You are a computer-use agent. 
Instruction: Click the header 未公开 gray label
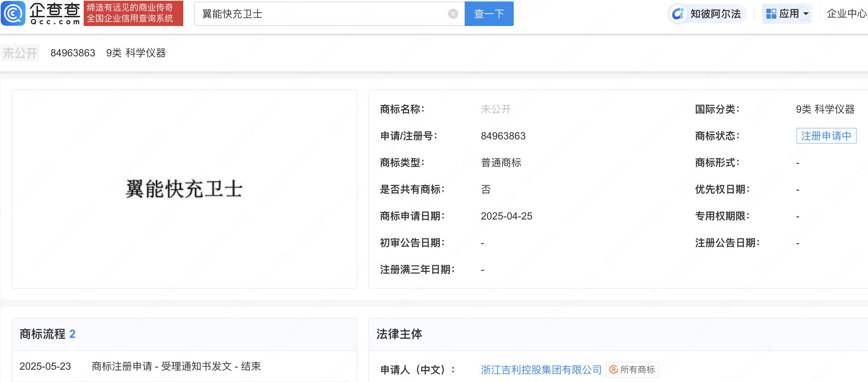[20, 53]
